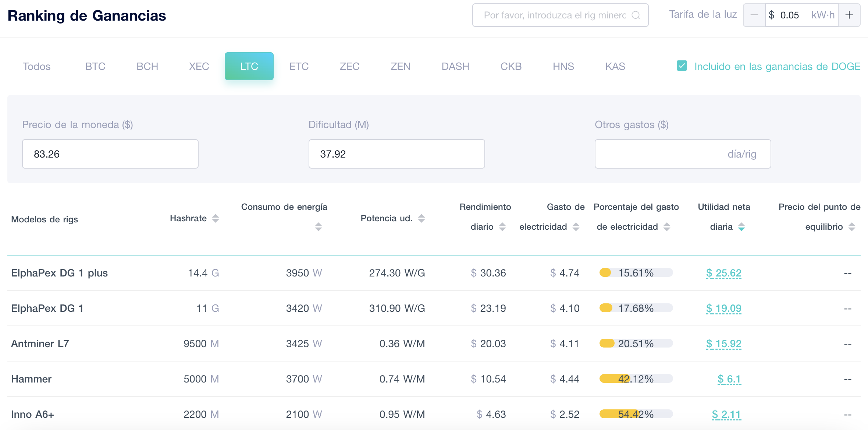
Task: Click the daily yield $ 30.36
Action: pos(488,273)
